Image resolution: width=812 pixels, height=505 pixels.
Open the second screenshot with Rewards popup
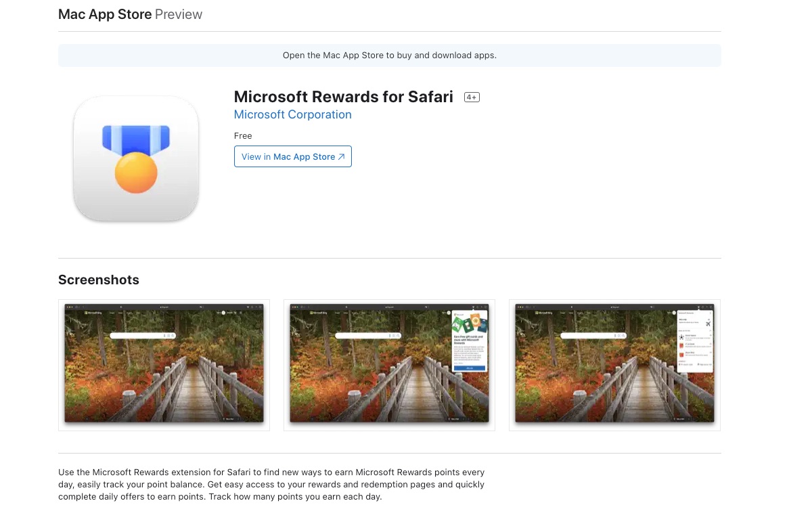click(389, 365)
